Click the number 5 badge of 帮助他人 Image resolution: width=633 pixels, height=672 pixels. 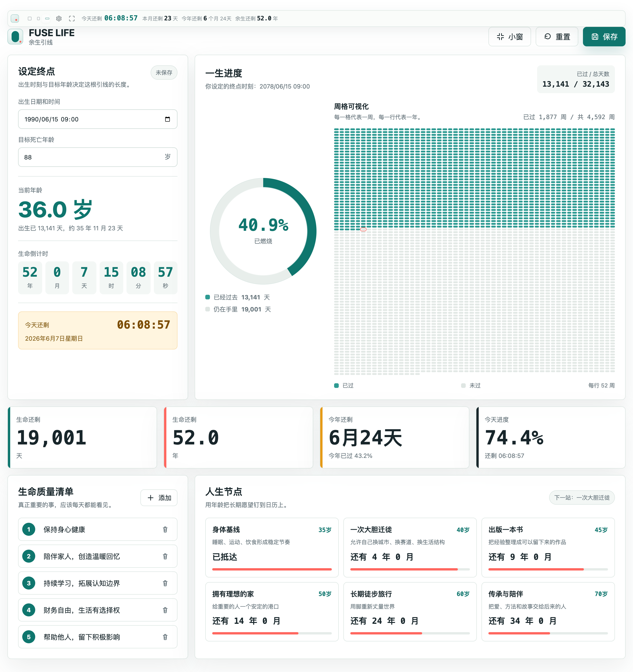tap(29, 637)
